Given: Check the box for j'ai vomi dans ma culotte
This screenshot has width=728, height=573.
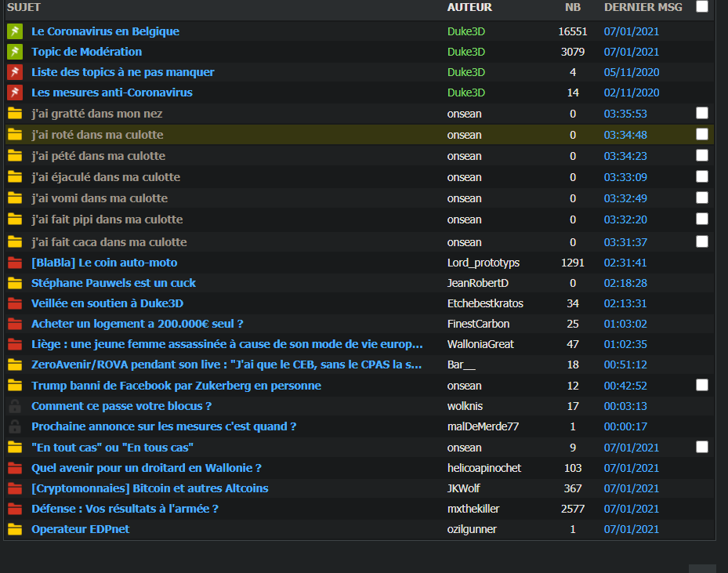Looking at the screenshot, I should point(702,198).
